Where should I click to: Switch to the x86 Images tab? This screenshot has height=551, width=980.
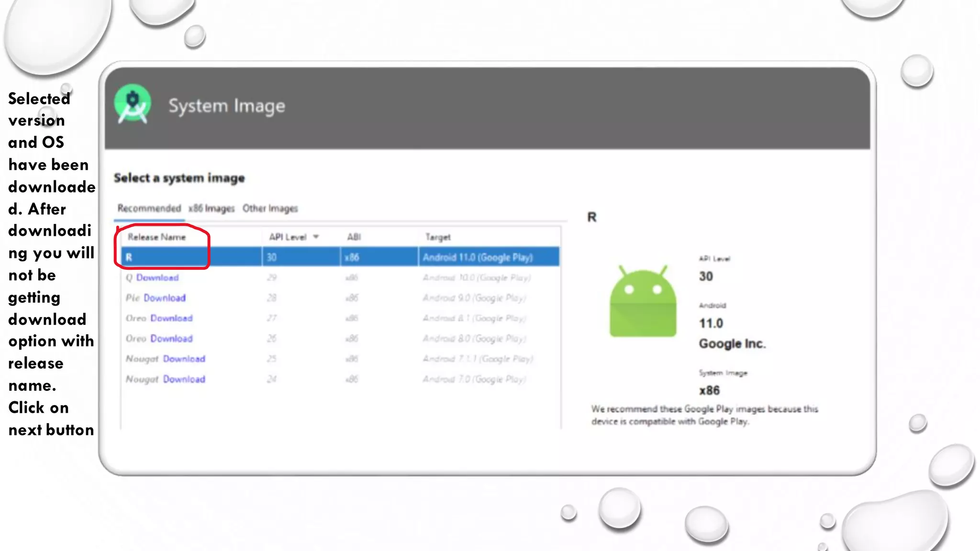212,209
